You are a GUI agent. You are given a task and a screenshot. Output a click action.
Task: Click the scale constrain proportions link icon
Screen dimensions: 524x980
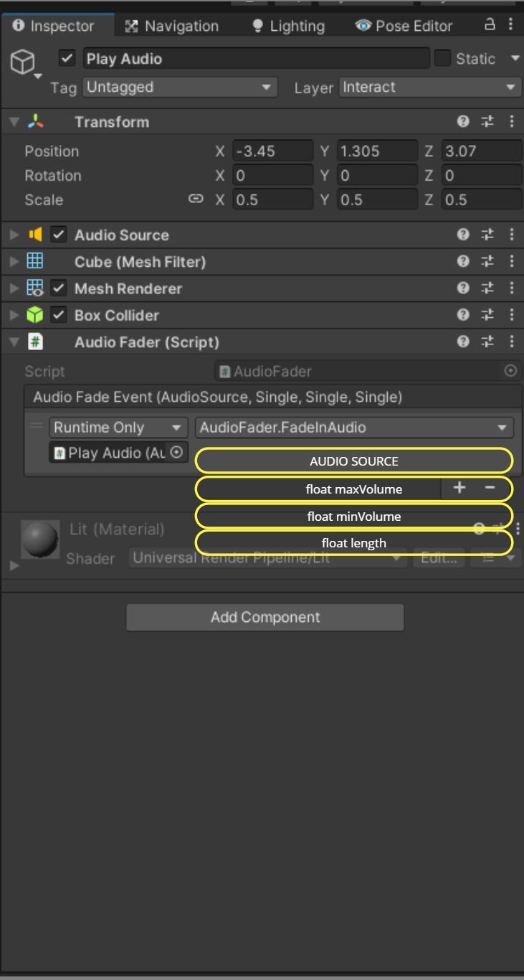196,199
